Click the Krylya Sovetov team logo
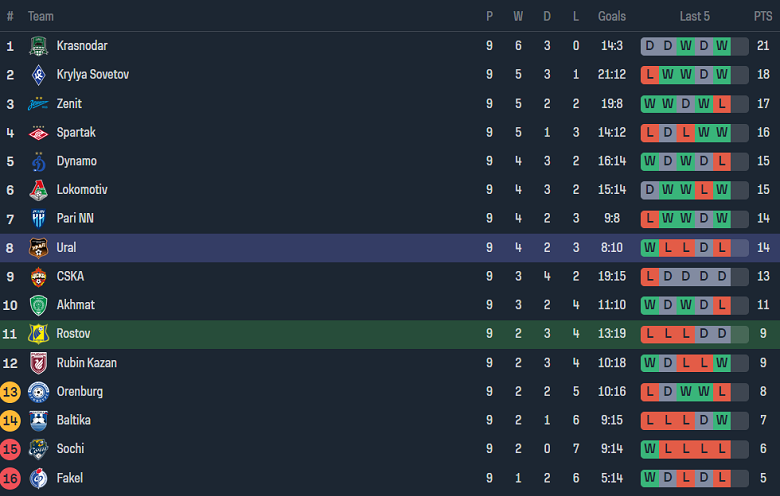This screenshot has height=496, width=780. point(38,75)
